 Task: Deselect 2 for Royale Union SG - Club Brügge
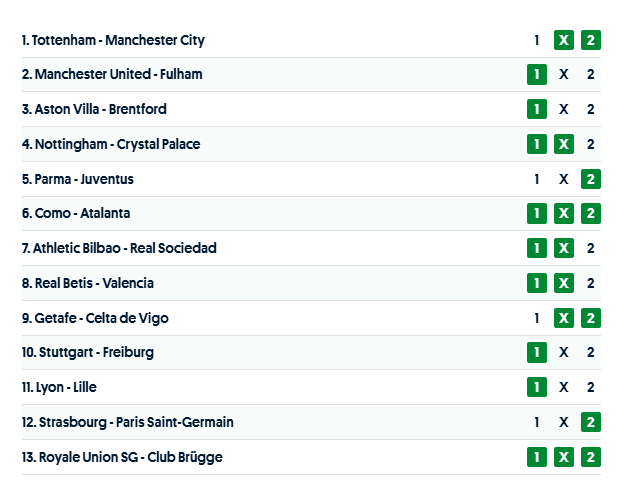click(x=591, y=457)
